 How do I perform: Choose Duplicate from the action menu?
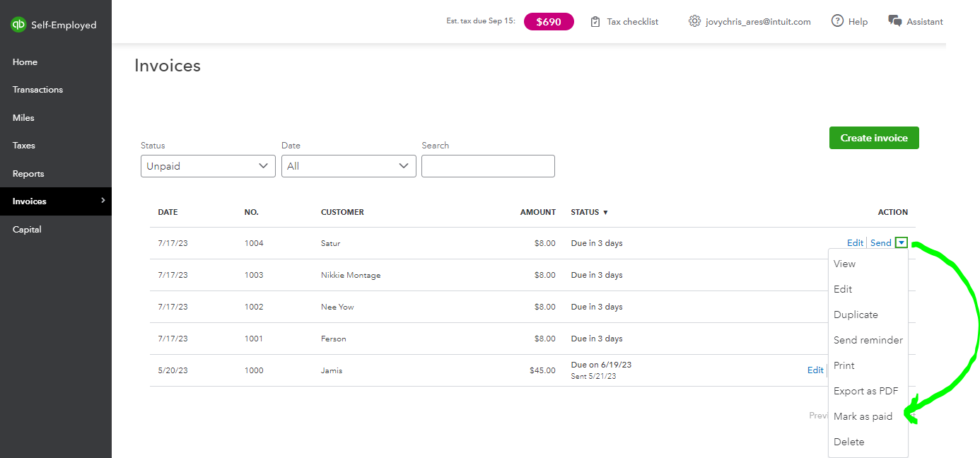click(856, 315)
